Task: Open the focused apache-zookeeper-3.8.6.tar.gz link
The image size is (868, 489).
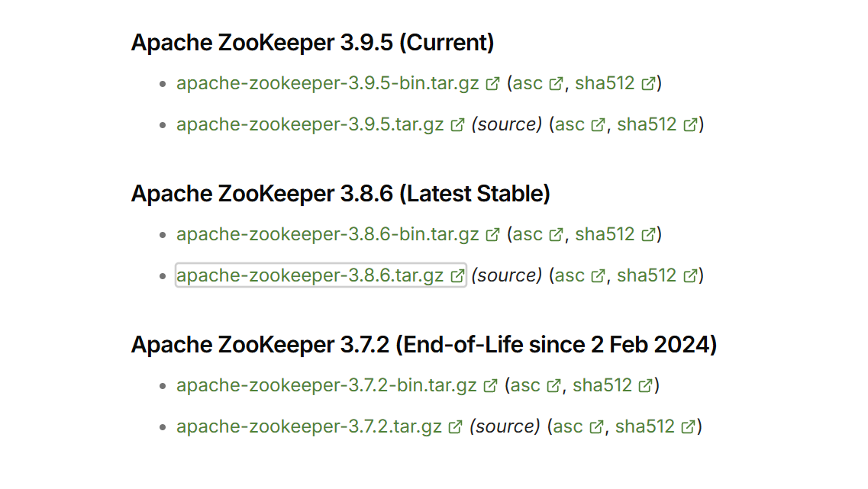Action: pos(310,275)
